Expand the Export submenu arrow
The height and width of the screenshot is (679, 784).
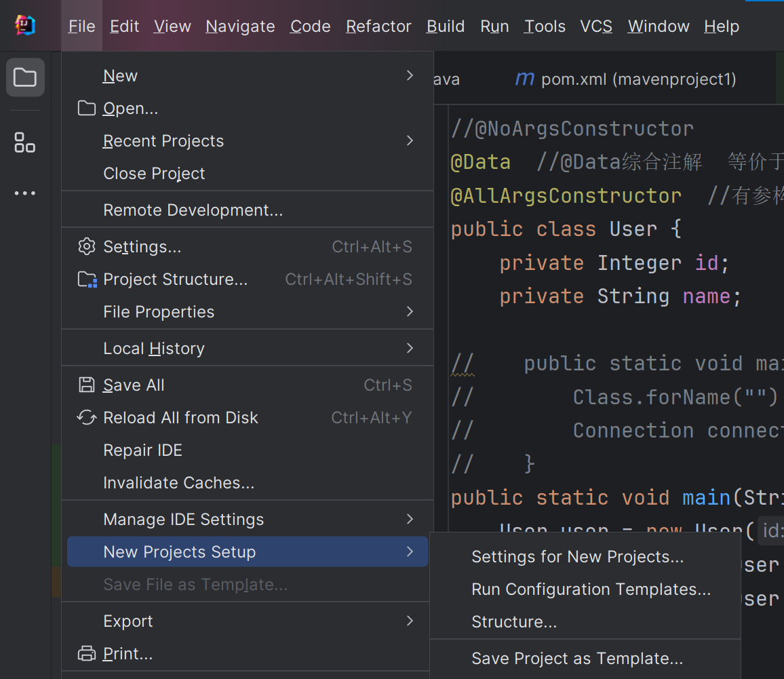click(x=410, y=621)
